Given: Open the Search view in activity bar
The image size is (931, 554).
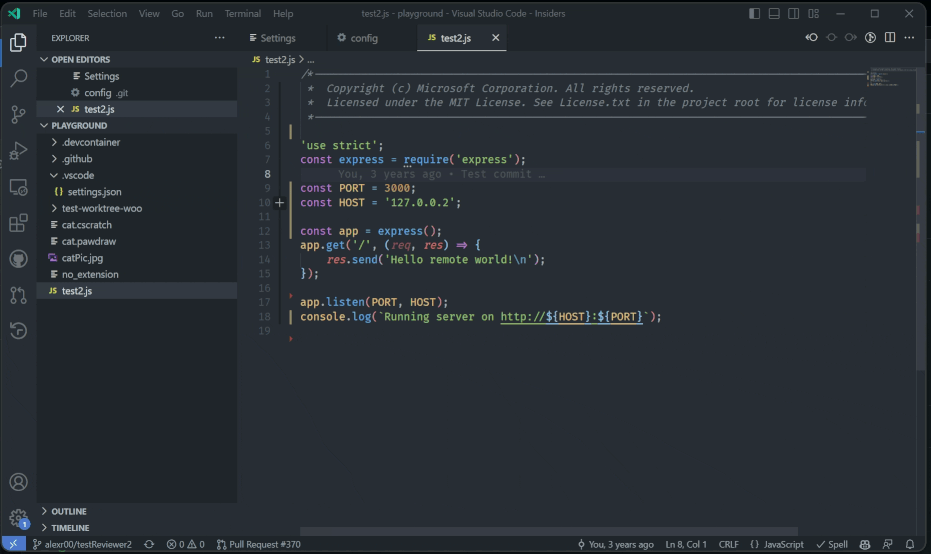Looking at the screenshot, I should tap(18, 78).
